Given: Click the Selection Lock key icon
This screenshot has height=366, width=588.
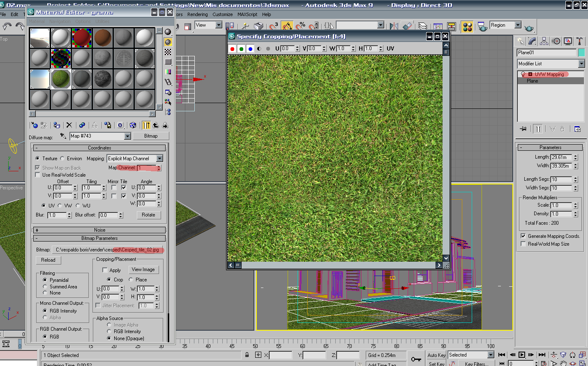Looking at the screenshot, I should 247,355.
